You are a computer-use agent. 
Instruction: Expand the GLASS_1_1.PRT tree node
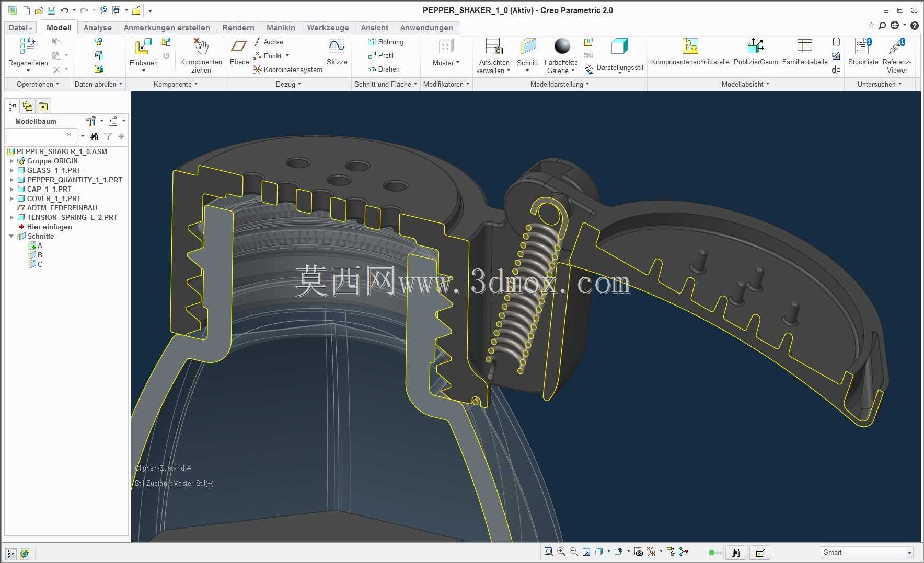click(x=11, y=170)
